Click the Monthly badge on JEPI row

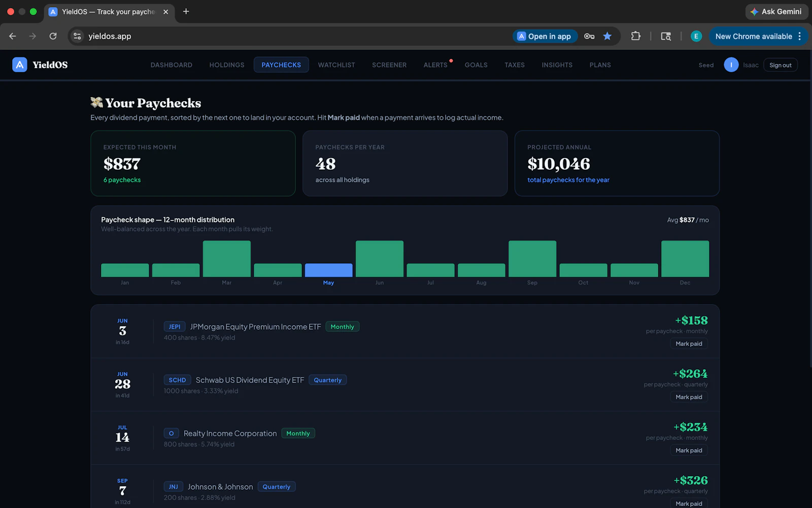[x=343, y=327]
